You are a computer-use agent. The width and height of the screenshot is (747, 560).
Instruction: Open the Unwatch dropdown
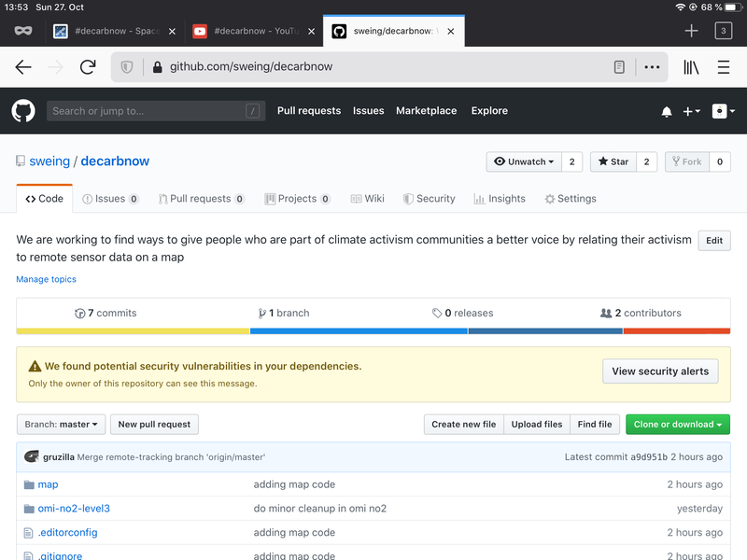click(x=524, y=161)
